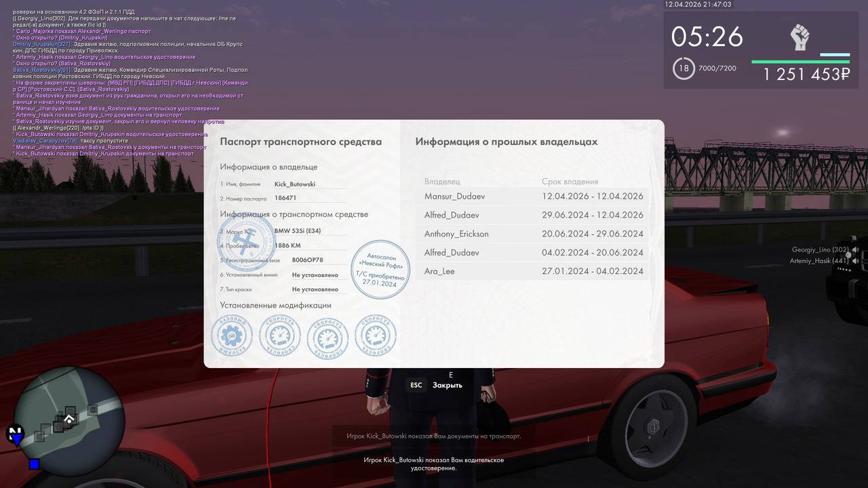This screenshot has height=488, width=868.
Task: Click speaker icon next to Georgiy_Lino (302)
Action: coord(855,249)
